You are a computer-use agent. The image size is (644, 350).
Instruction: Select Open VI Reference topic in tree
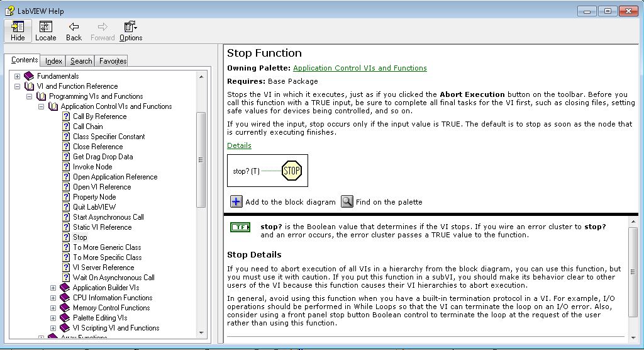[102, 187]
